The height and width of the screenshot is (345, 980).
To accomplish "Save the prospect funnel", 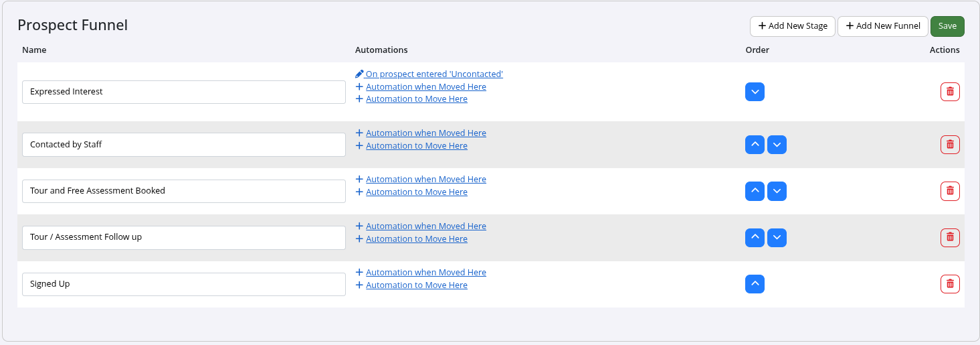I will click(947, 26).
